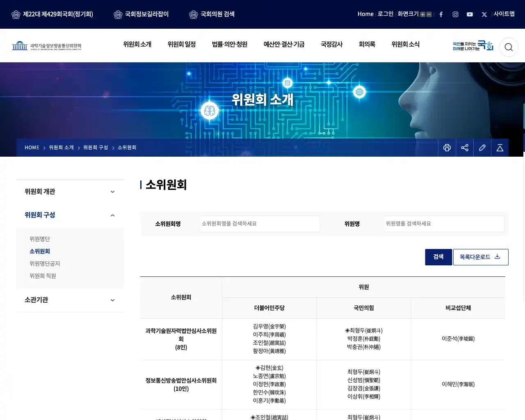Open 국회정보길라잡이 link
The image size is (525, 420).
[141, 14]
